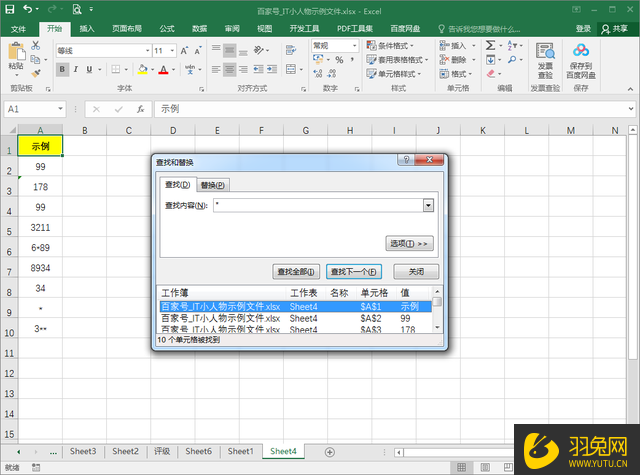640x475 pixels.
Task: Click the 查找内容 search input field
Action: tap(318, 205)
